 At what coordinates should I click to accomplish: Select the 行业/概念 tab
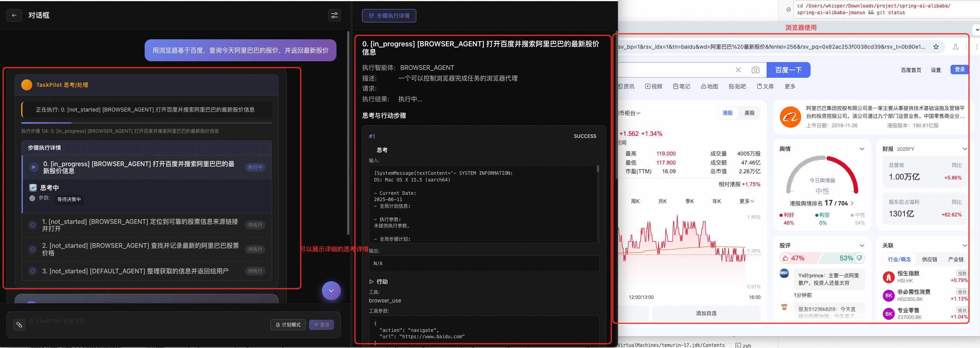pyautogui.click(x=899, y=259)
